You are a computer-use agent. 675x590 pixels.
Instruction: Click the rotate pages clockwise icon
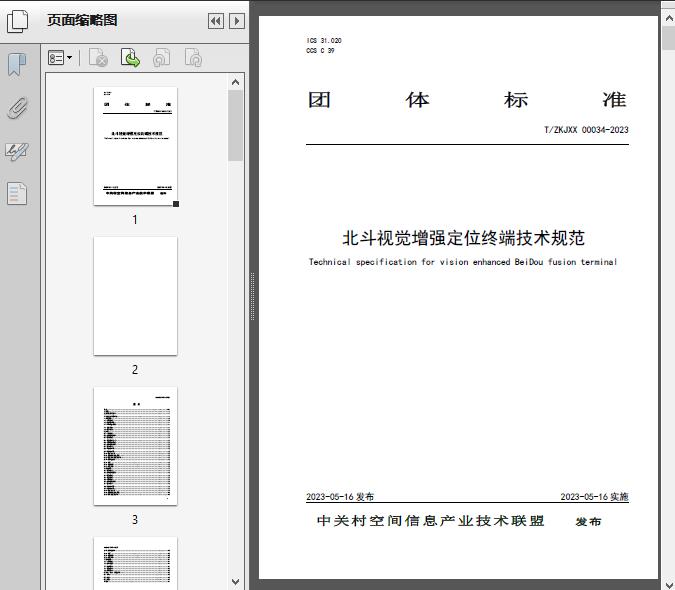coord(193,58)
